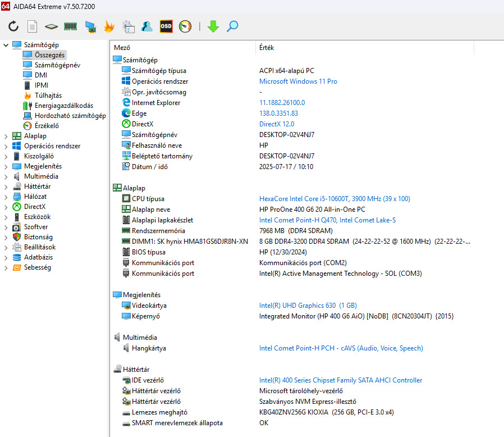Select Eszközök in the sidebar tree

tap(37, 217)
